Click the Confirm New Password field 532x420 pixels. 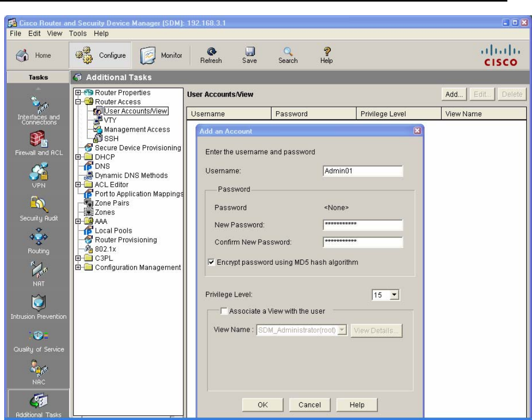point(363,242)
